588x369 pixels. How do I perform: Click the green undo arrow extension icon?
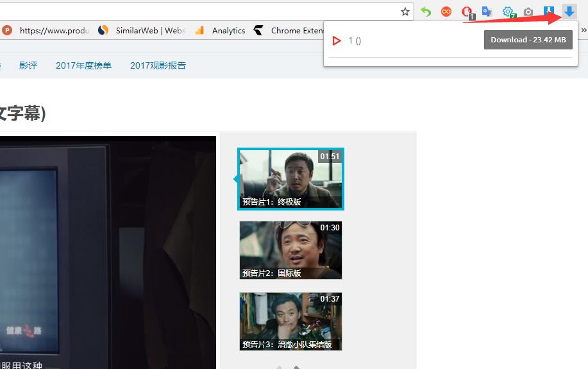coord(426,12)
